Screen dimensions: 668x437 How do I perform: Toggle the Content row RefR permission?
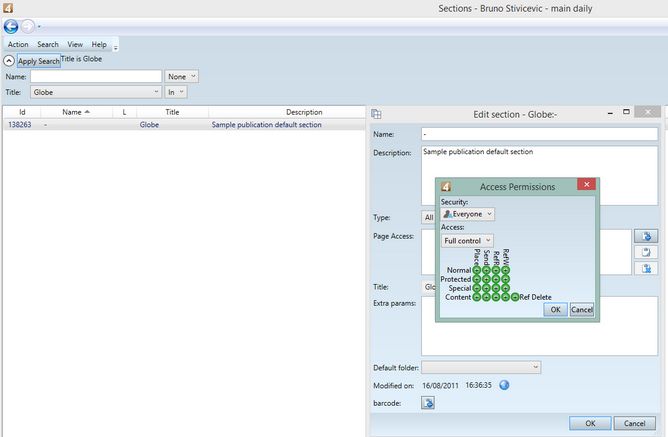coord(496,297)
